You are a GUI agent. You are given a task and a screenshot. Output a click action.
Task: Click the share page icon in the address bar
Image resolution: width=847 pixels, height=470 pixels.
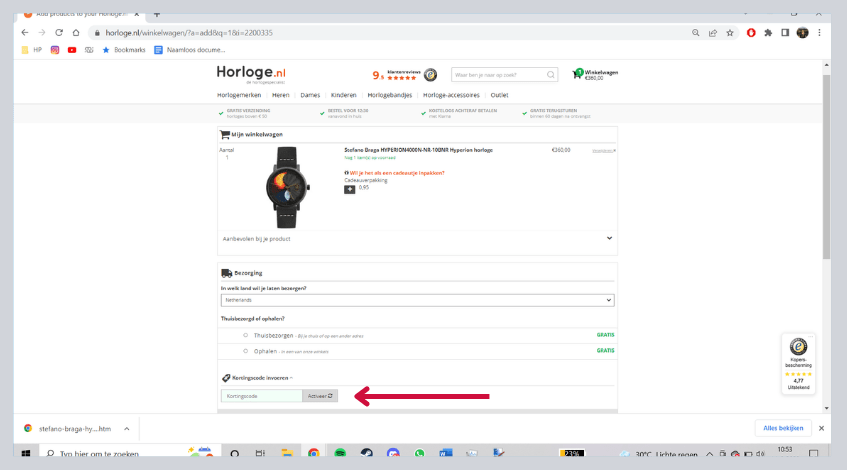(x=713, y=33)
